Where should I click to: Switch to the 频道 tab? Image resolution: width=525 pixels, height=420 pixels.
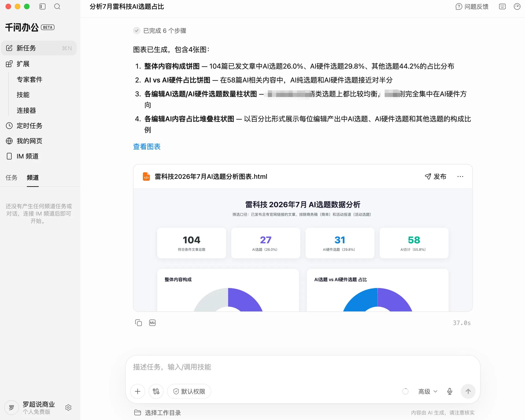(33, 178)
